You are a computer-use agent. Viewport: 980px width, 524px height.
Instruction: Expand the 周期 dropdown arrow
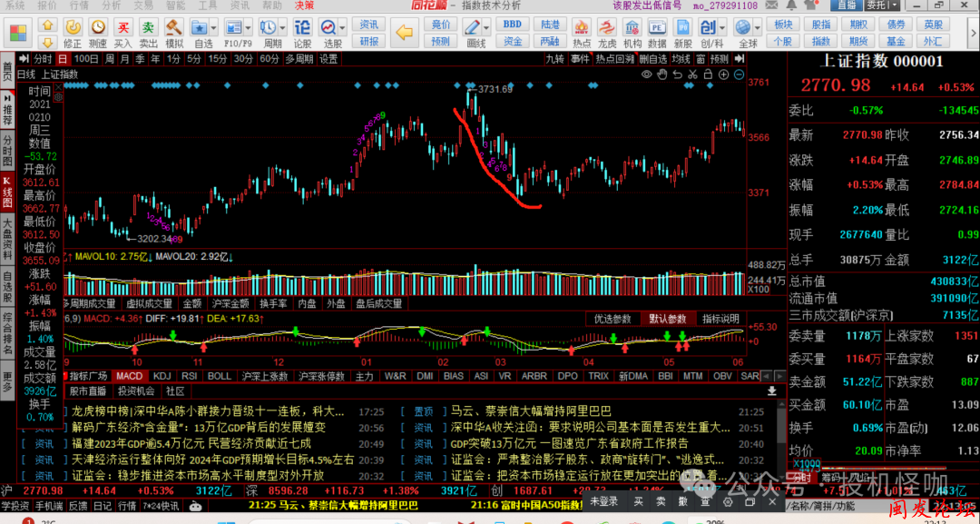click(x=282, y=28)
